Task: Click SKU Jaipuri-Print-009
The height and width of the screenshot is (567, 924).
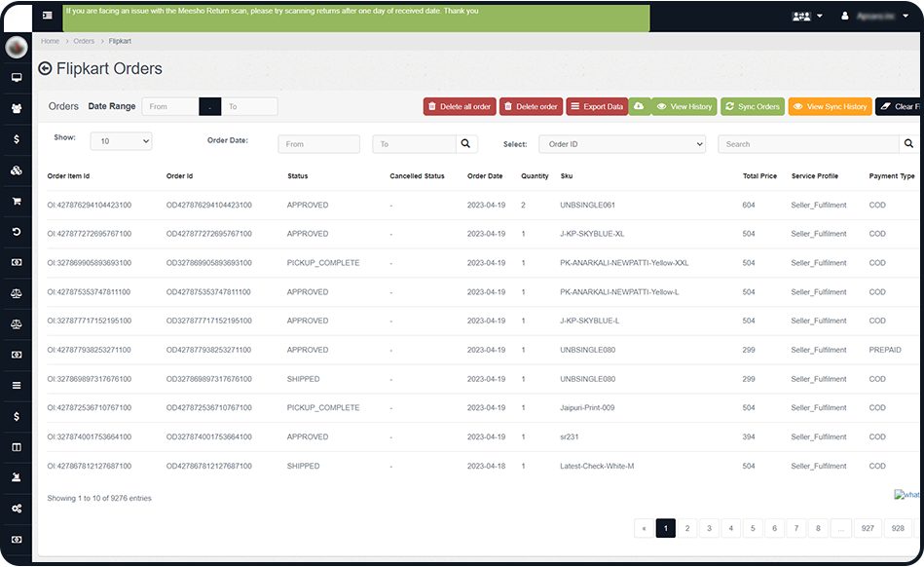Action: pyautogui.click(x=587, y=408)
